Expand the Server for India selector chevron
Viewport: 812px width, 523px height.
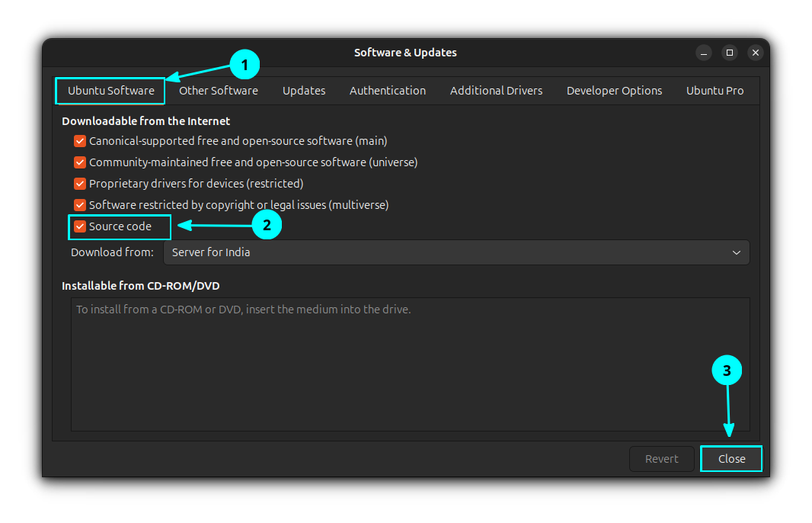click(x=736, y=252)
